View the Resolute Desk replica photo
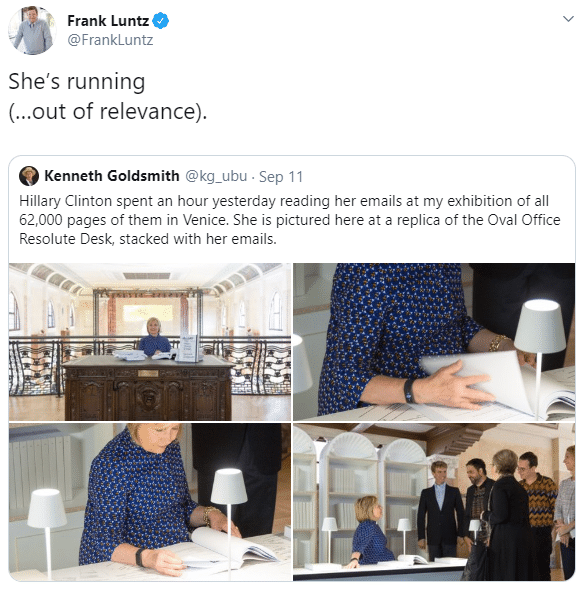585x598 pixels. [x=150, y=342]
